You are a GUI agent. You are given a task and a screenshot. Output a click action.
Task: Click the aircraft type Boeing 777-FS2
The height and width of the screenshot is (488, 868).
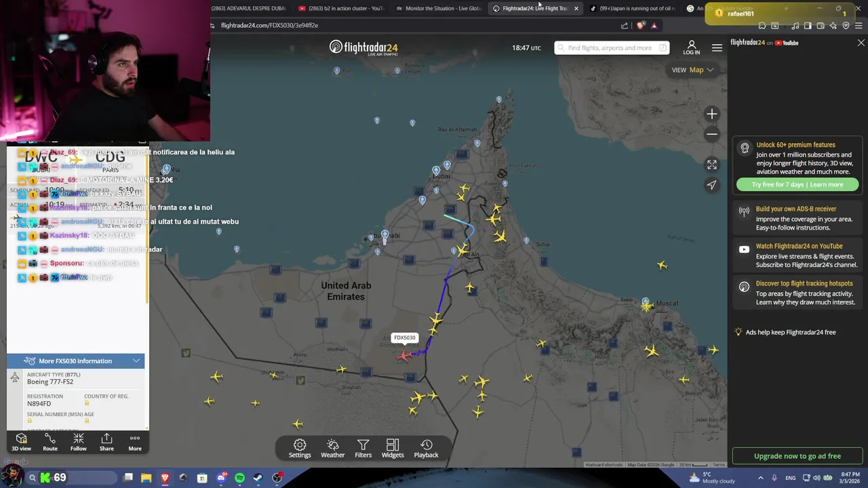pos(50,382)
